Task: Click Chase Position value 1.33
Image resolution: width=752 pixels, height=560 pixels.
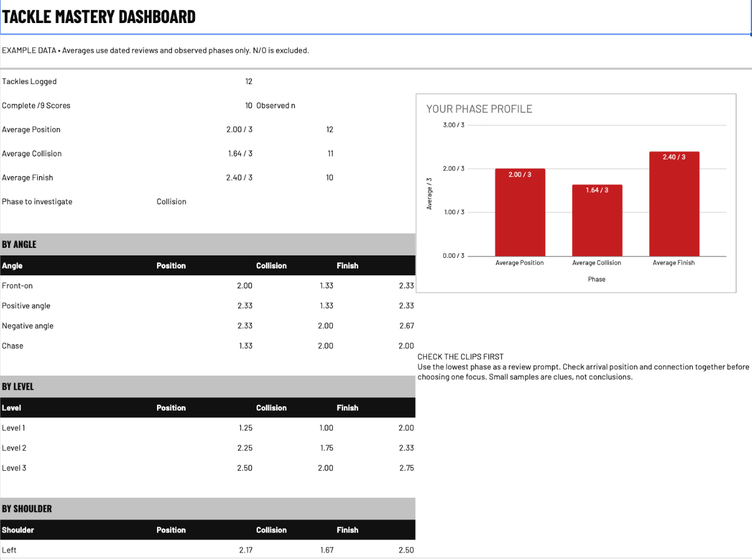Action: tap(245, 346)
